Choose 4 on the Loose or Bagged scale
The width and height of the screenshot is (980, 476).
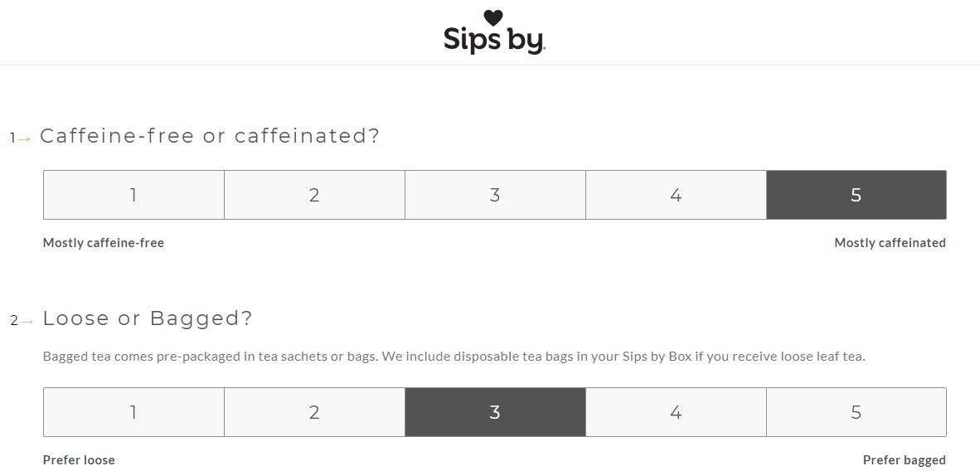pyautogui.click(x=676, y=412)
